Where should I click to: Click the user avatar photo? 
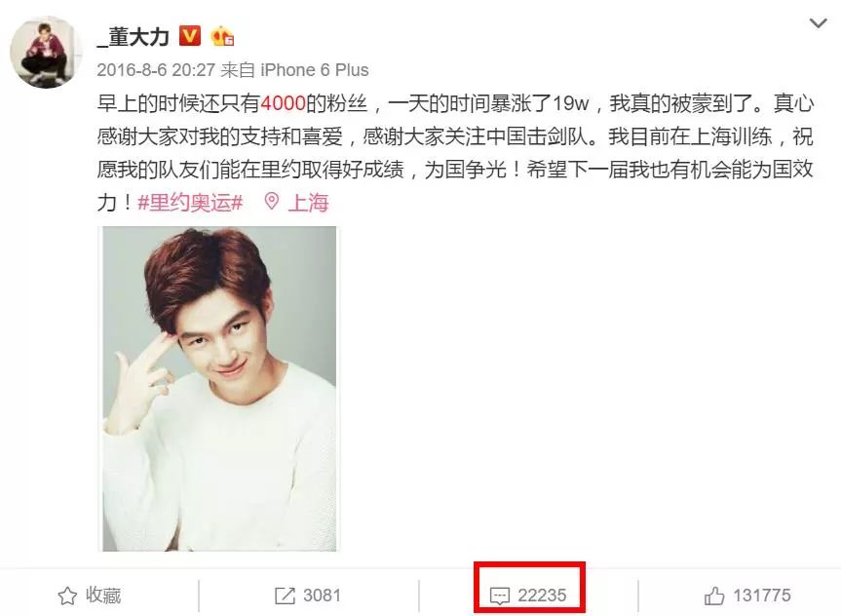click(46, 52)
